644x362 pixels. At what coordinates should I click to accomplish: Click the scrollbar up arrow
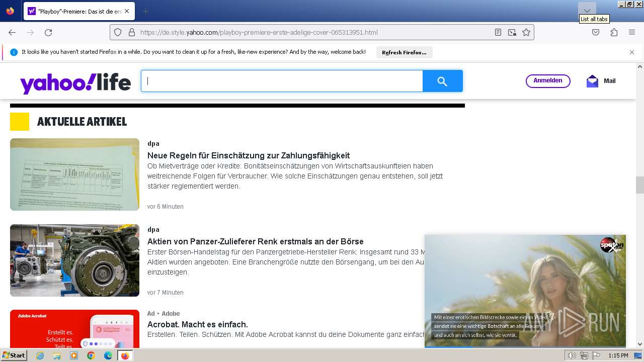tap(640, 66)
